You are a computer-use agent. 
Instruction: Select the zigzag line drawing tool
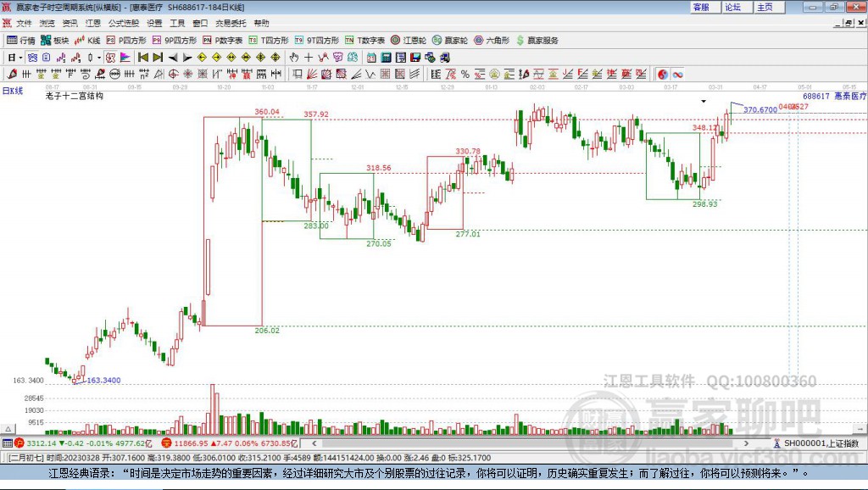click(x=371, y=75)
